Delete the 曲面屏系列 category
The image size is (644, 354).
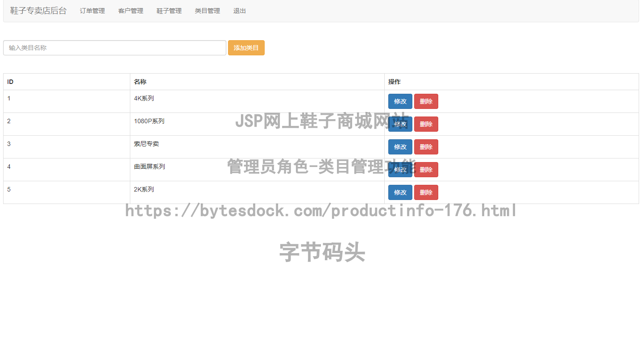pos(426,170)
